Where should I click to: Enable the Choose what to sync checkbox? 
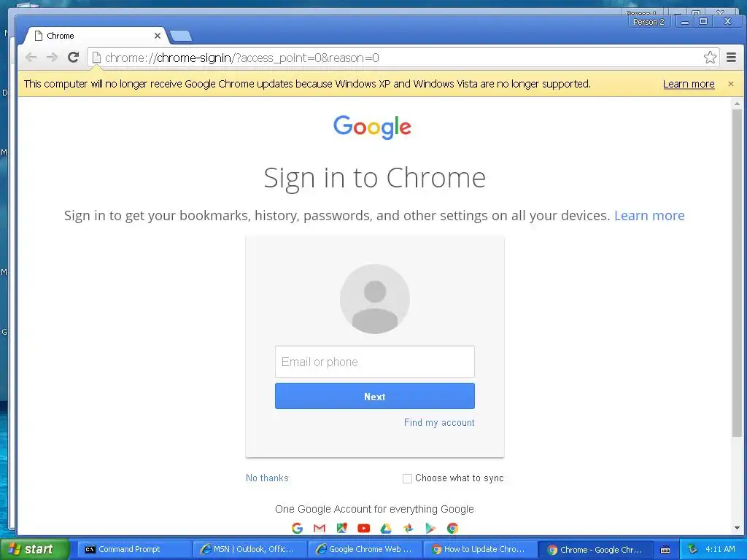point(407,478)
